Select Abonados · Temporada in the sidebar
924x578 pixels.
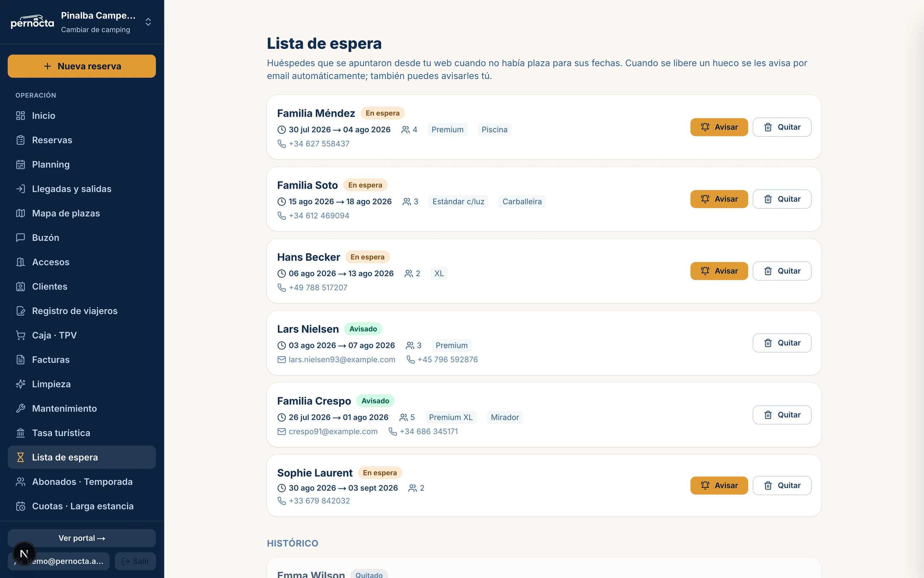tap(82, 482)
